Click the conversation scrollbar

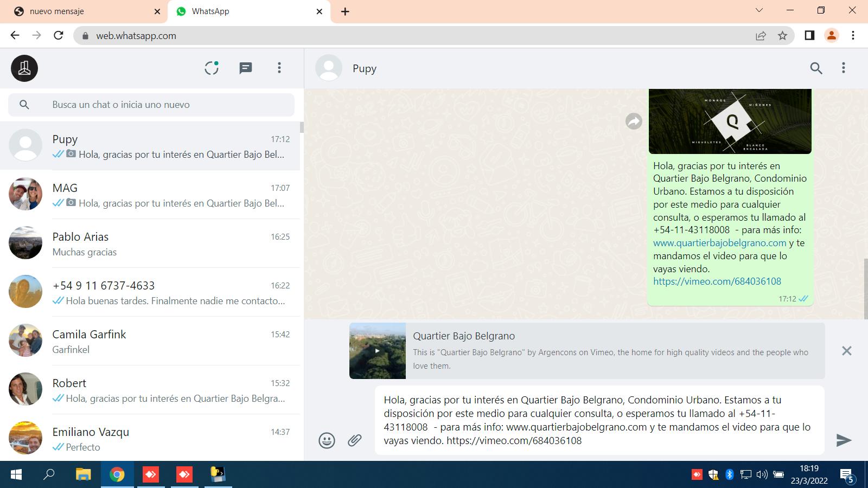866,289
